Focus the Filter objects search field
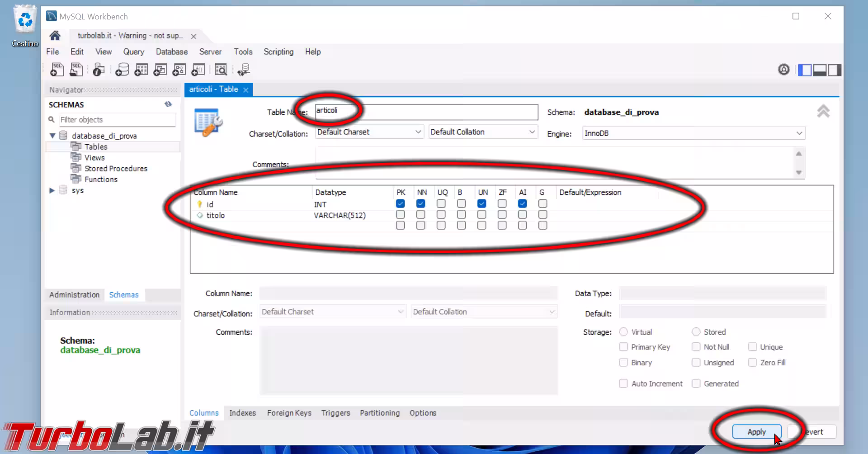Screen dimensions: 868x454 point(118,120)
